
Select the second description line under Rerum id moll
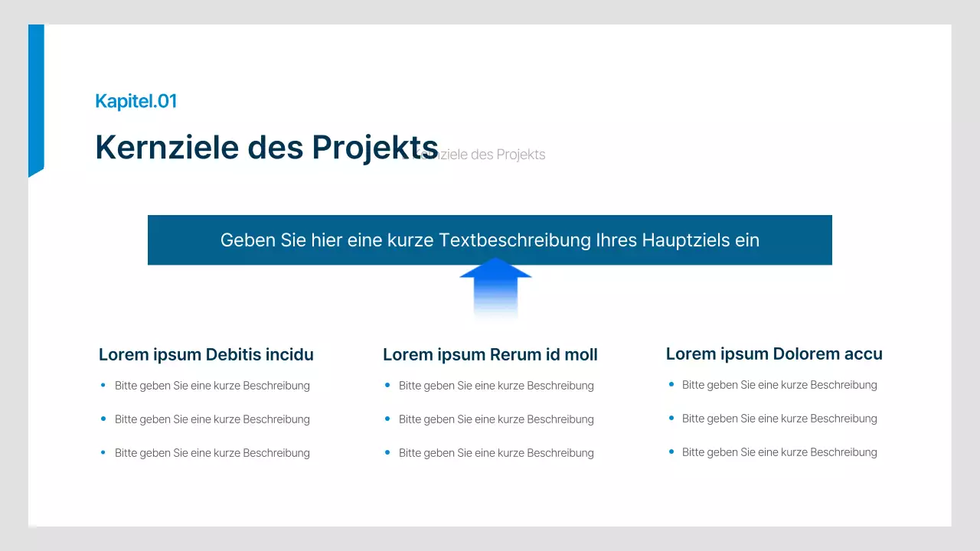pyautogui.click(x=496, y=419)
